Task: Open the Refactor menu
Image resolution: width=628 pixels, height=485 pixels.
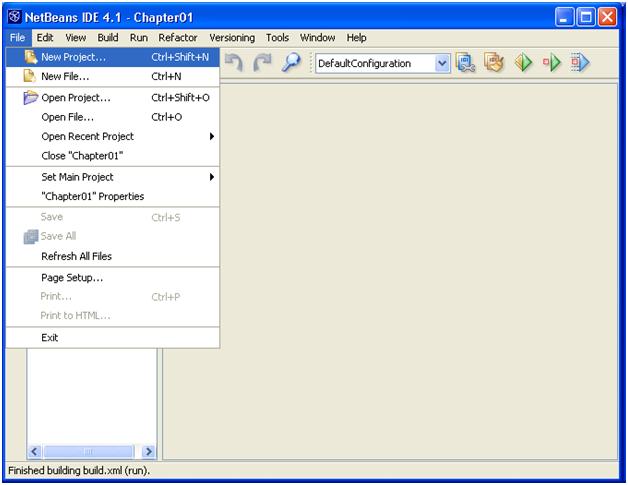Action: (178, 38)
